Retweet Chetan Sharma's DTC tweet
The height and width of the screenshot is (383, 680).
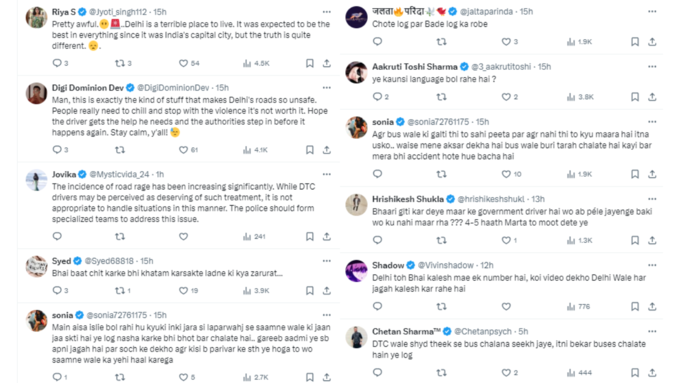[x=441, y=372]
